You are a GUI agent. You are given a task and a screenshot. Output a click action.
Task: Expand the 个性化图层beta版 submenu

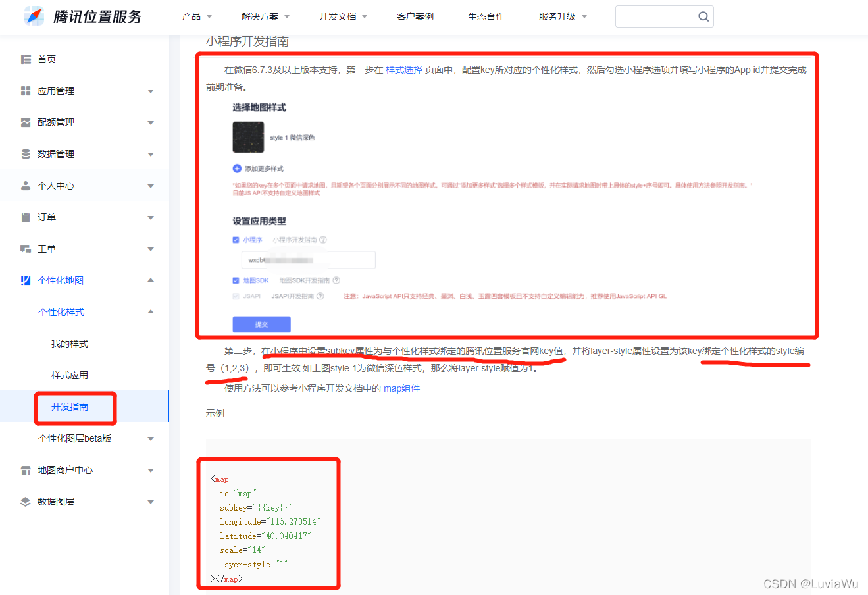click(x=151, y=439)
